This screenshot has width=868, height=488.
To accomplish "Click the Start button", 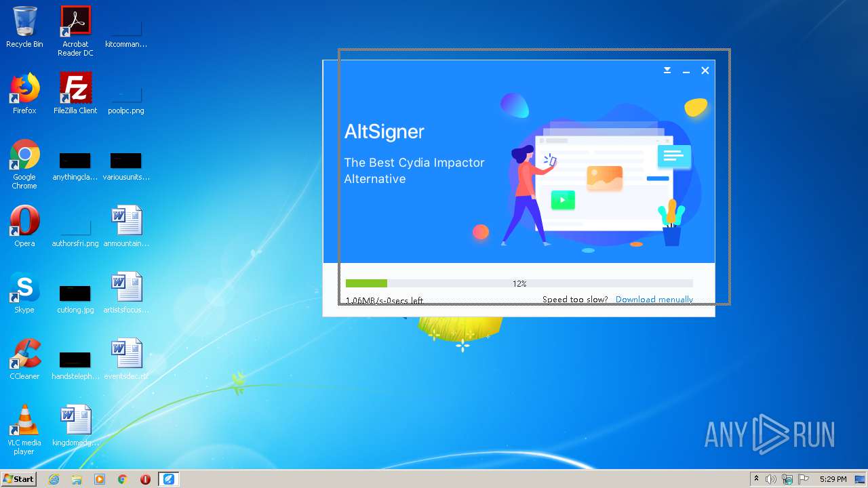I will [18, 479].
